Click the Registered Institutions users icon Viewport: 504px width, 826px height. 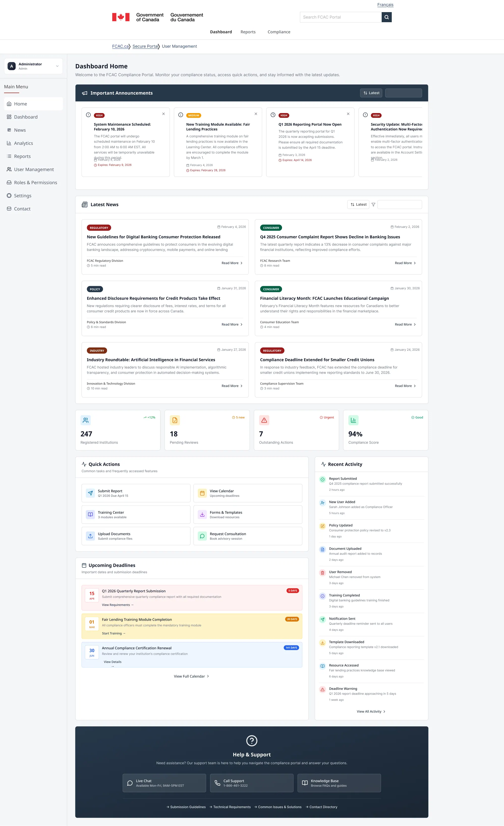tap(86, 420)
